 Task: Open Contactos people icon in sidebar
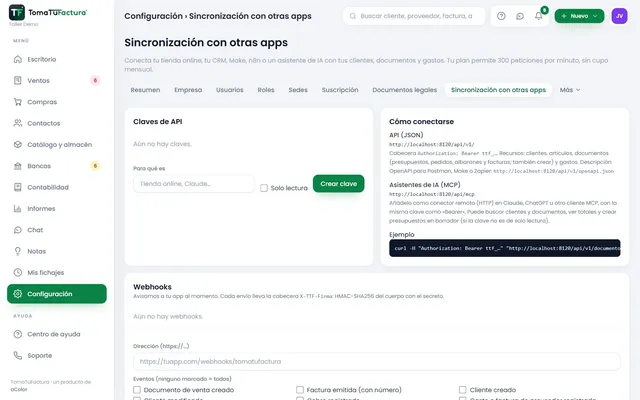tap(18, 123)
